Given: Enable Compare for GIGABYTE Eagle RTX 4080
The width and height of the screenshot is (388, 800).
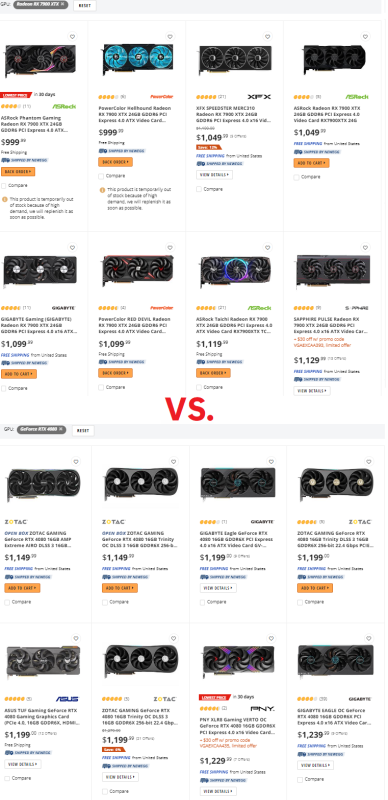Looking at the screenshot, I should [x=203, y=602].
